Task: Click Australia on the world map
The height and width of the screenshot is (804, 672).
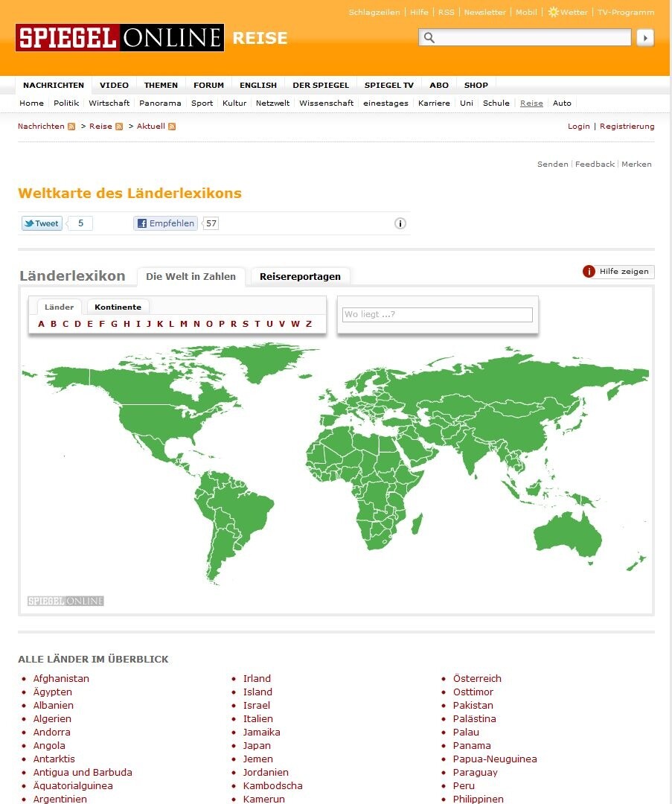Action: pos(567,535)
